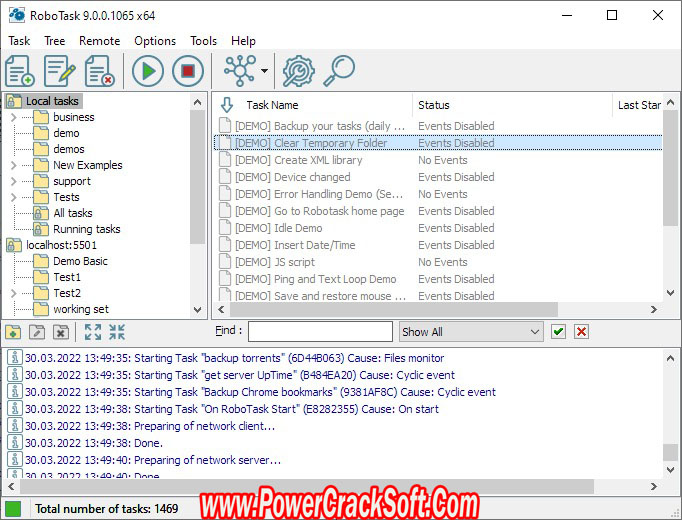This screenshot has width=682, height=520.
Task: Click inside the Find text field
Action: 320,332
